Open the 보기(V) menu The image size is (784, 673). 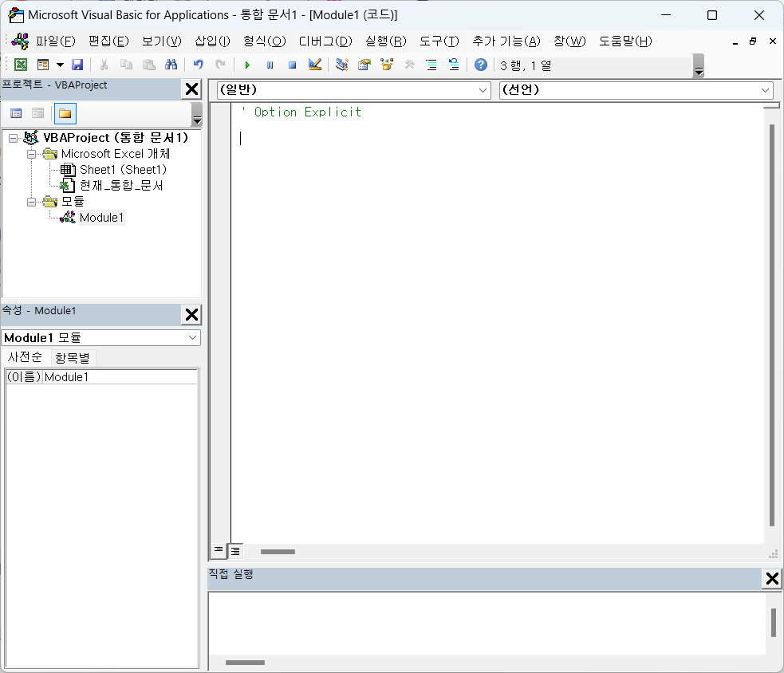click(x=161, y=41)
